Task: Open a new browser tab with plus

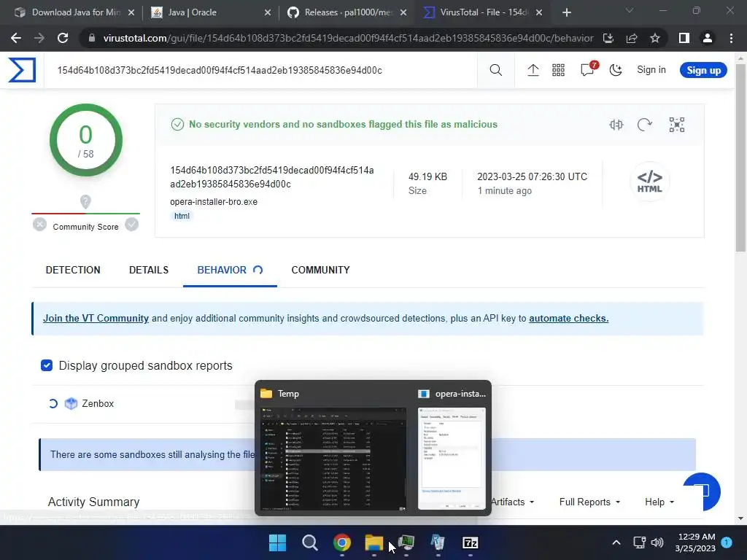Action: pyautogui.click(x=566, y=12)
